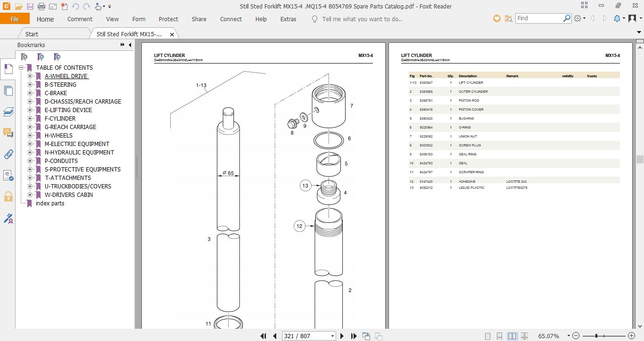Select the E-LIFTING DEVICE bookmark

(68, 110)
